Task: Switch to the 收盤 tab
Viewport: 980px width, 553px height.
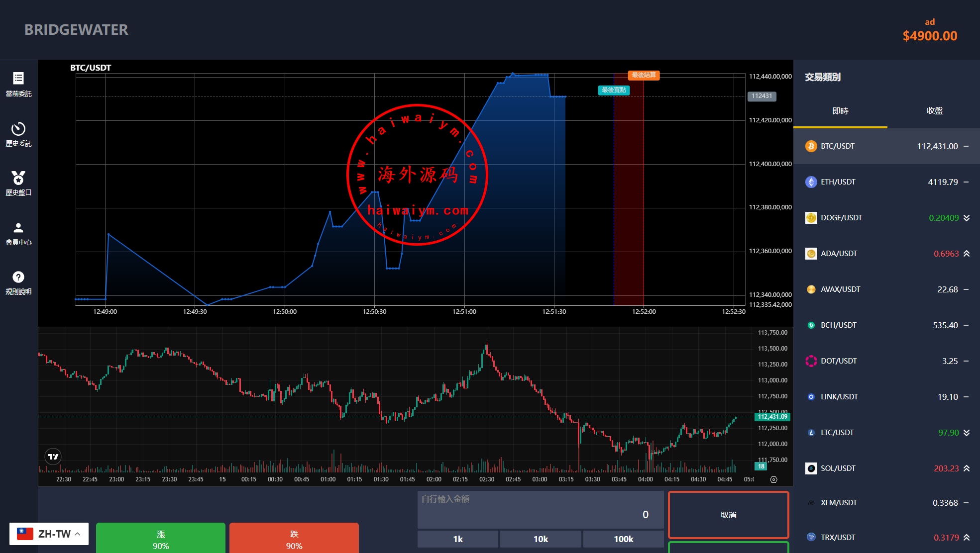Action: click(934, 111)
